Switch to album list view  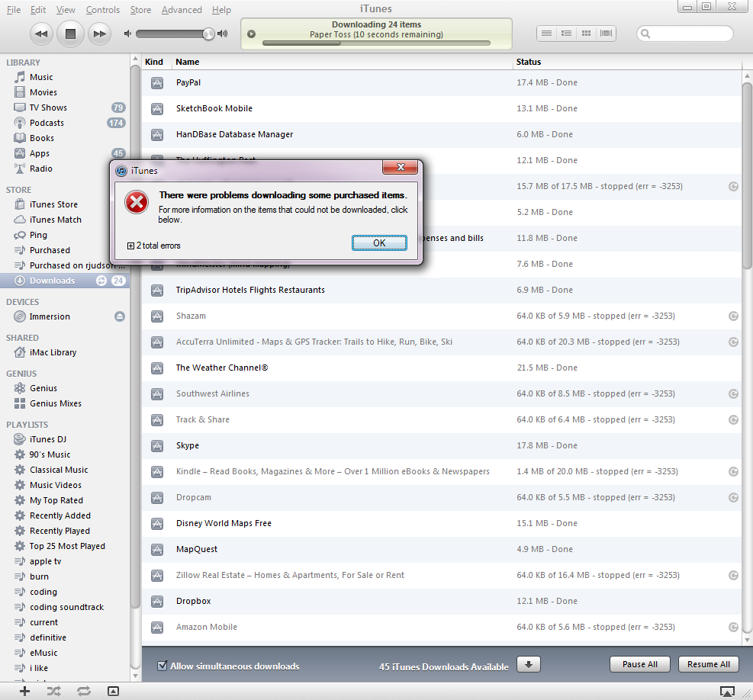tap(566, 33)
